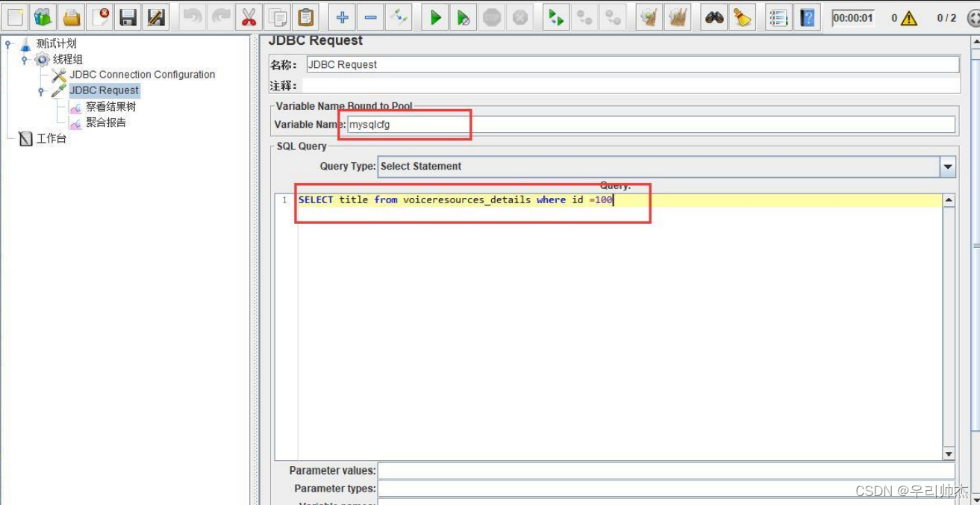This screenshot has height=505, width=980.
Task: Expand all tree nodes with plus icon
Action: [342, 16]
